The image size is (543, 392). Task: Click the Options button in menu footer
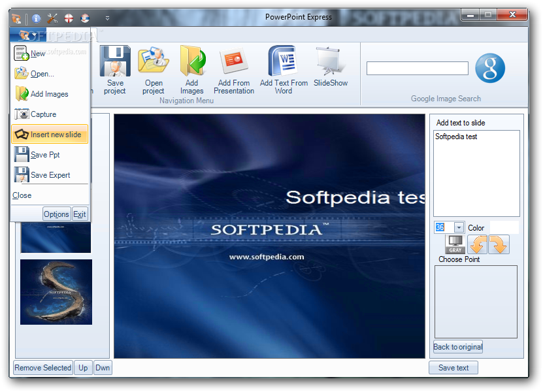tap(56, 214)
